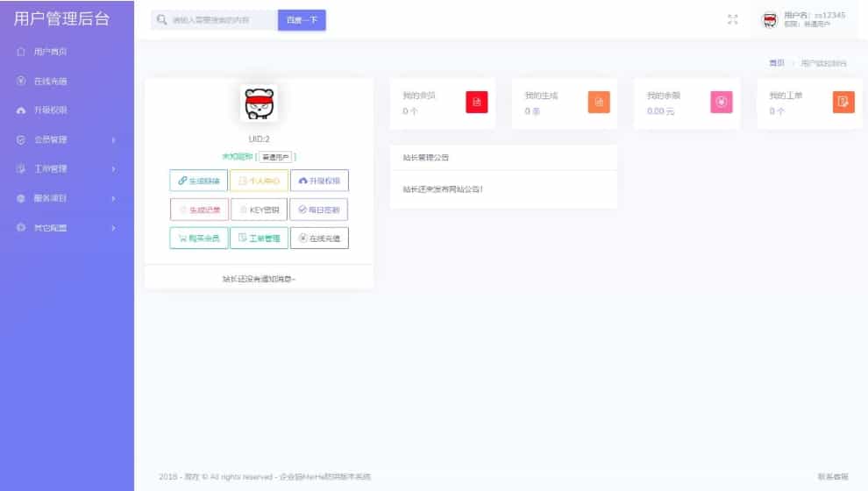Click the pink 我的余额 card icon

point(721,103)
